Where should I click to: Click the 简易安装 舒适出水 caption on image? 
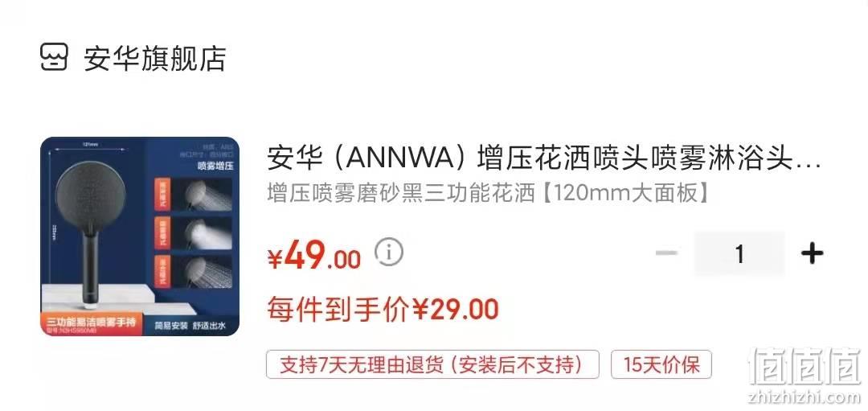point(190,326)
